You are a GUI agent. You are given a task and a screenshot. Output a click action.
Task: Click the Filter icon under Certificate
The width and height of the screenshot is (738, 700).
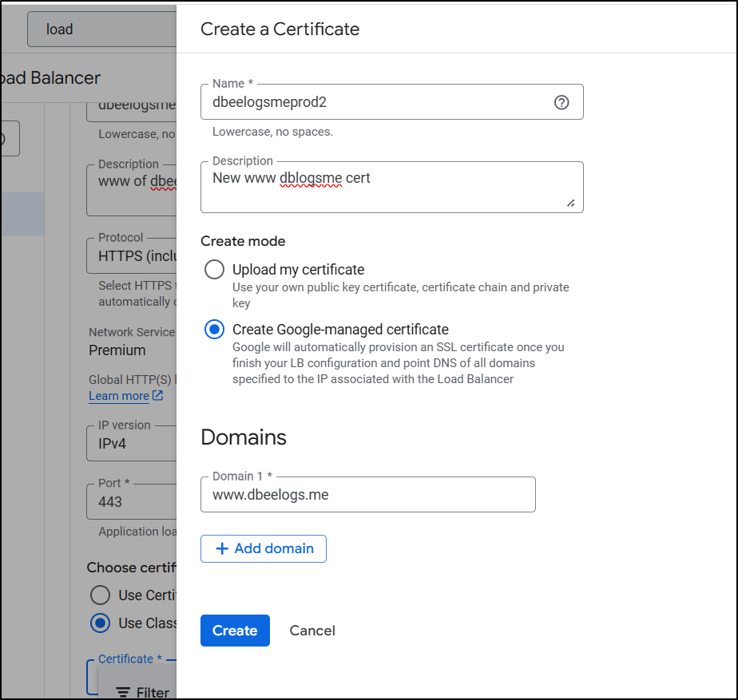pyautogui.click(x=123, y=692)
